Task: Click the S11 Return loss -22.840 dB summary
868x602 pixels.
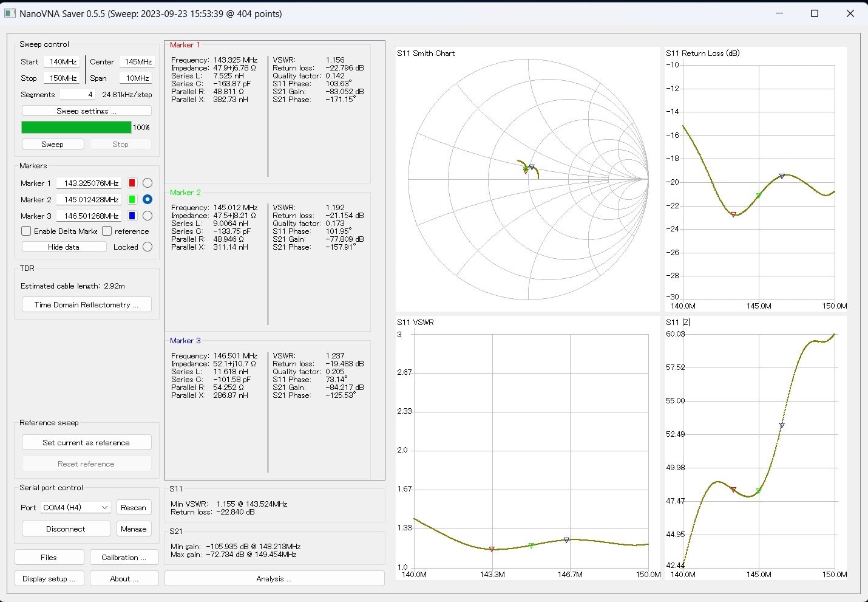Action: (212, 511)
